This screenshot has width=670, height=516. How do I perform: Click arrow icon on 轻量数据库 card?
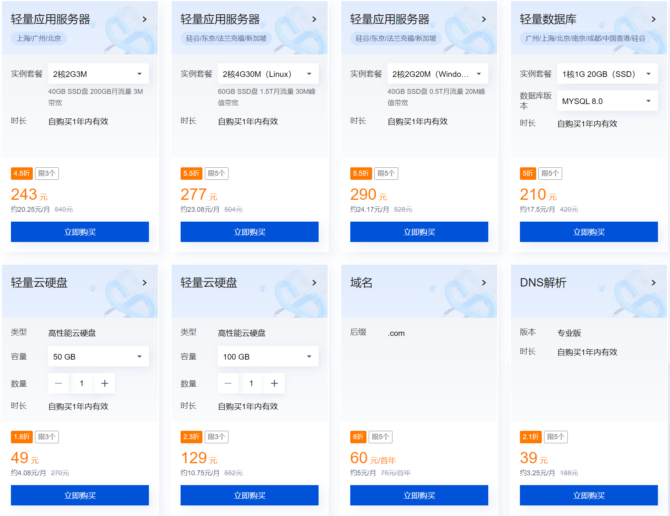click(x=654, y=19)
